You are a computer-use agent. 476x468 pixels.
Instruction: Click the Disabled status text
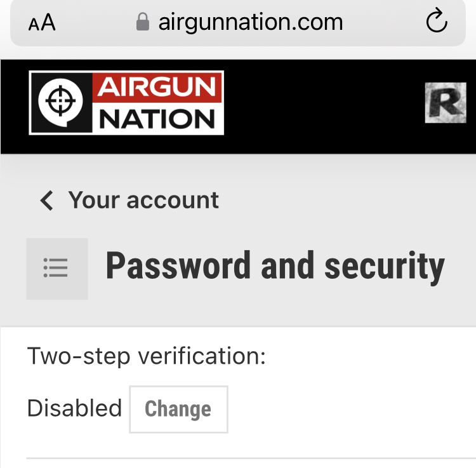(74, 408)
